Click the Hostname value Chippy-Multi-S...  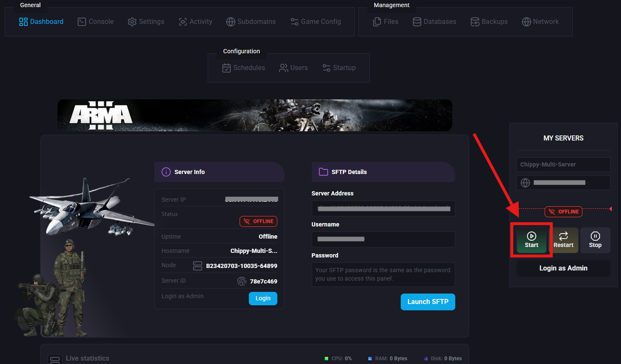(254, 251)
